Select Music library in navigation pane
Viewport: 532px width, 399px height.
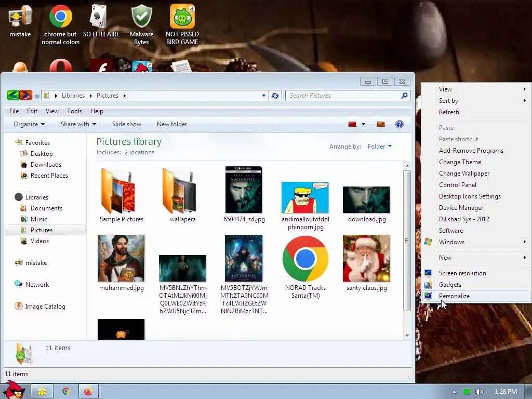tap(38, 219)
